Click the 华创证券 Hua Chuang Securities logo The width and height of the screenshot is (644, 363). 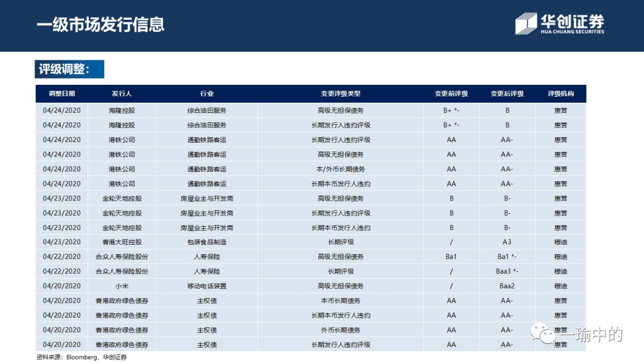560,23
